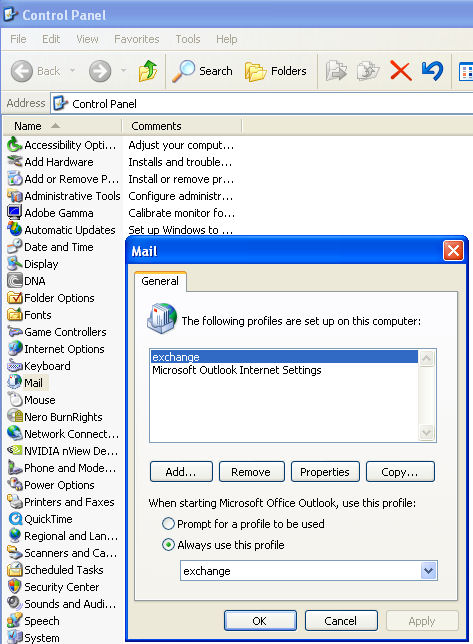Image resolution: width=473 pixels, height=644 pixels.
Task: Select the QuickTime control panel icon
Action: click(15, 519)
